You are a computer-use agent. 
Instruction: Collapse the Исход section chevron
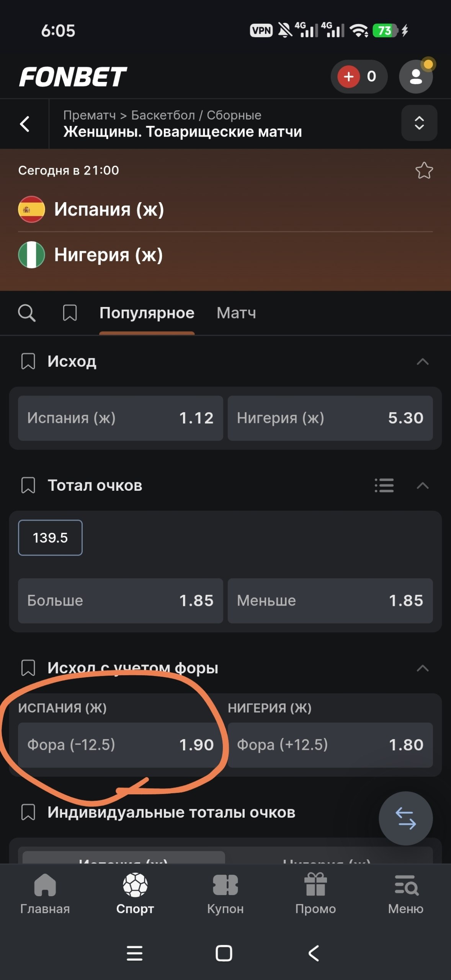(x=423, y=361)
